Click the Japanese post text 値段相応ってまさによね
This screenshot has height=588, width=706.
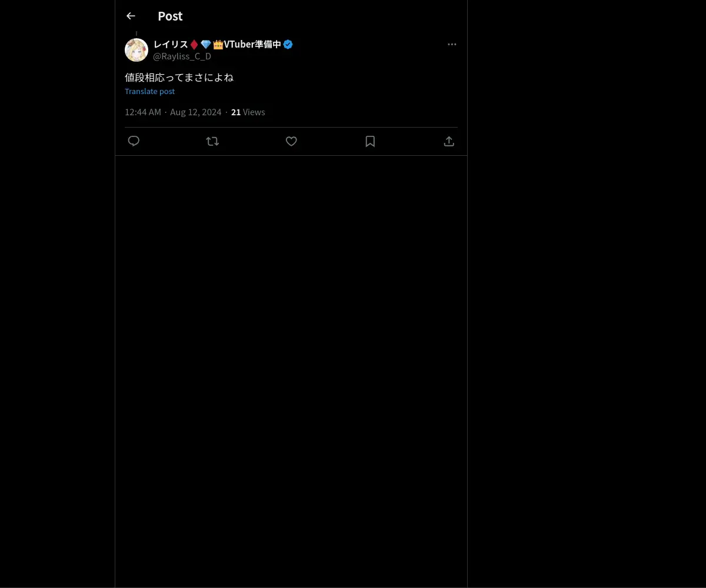(x=179, y=77)
